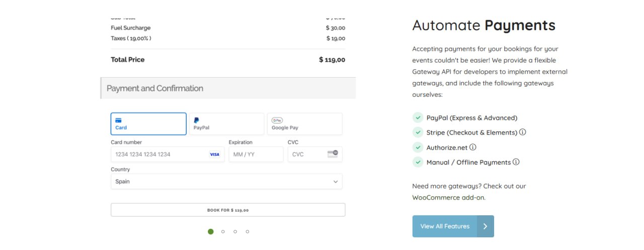644x250 pixels.
Task: Select the Google Pay payment tab
Action: 304,124
